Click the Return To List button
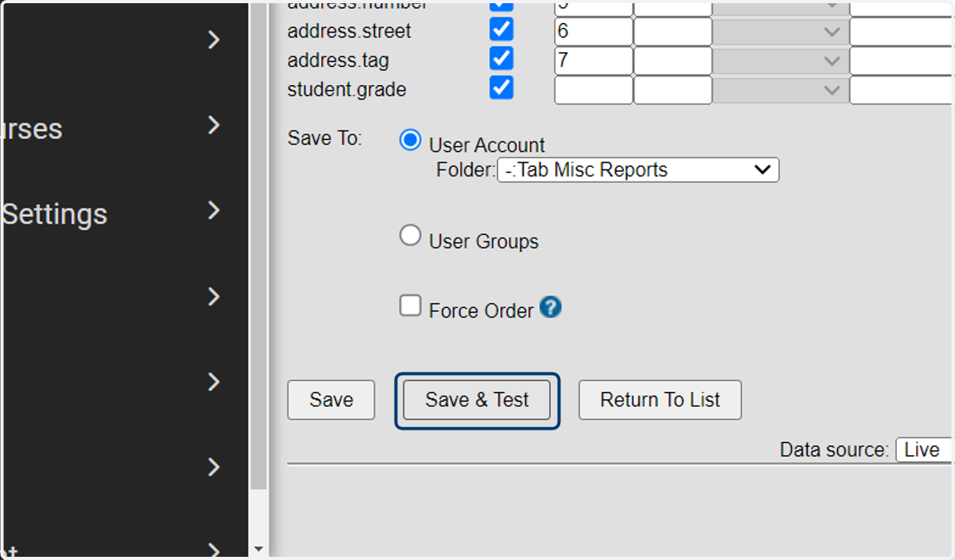This screenshot has height=560, width=955. pyautogui.click(x=660, y=399)
